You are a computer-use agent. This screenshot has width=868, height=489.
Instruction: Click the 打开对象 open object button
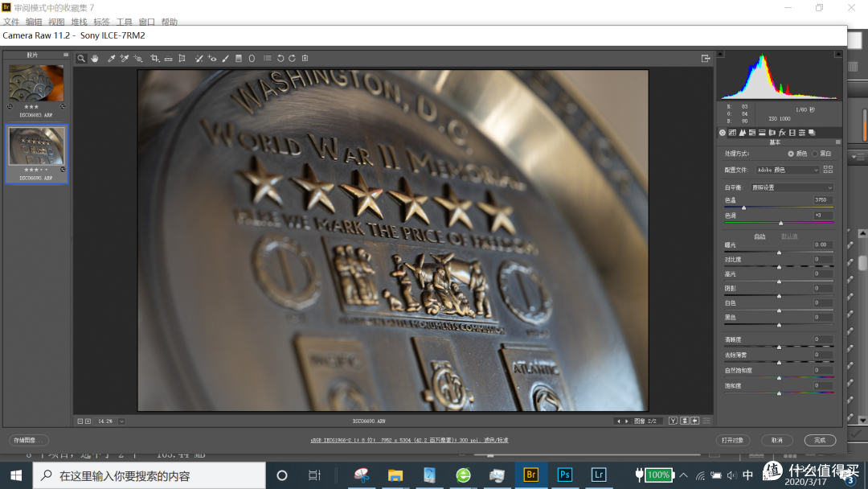(x=732, y=440)
